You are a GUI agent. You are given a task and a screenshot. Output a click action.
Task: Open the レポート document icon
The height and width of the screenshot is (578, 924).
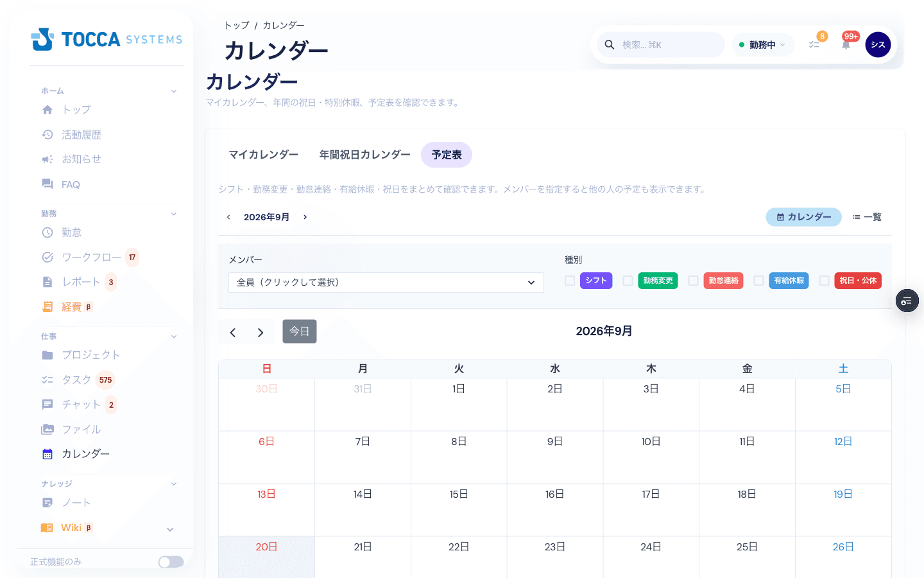[x=47, y=282]
